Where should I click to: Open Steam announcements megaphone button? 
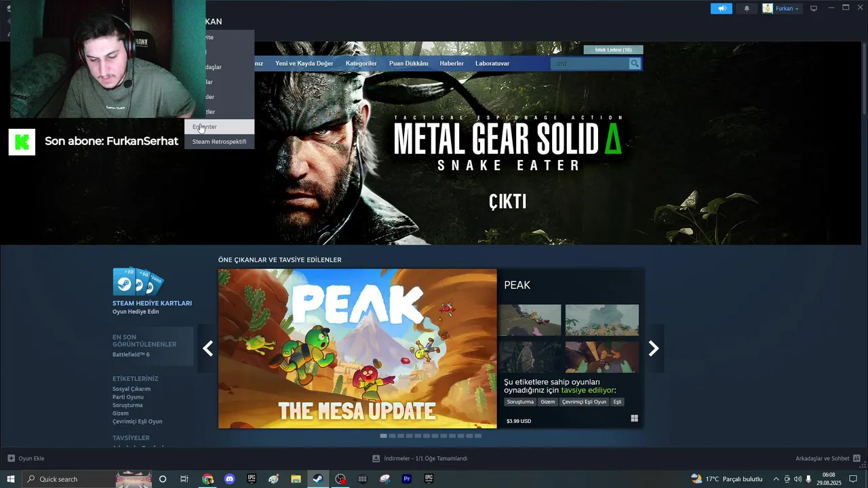click(x=722, y=8)
